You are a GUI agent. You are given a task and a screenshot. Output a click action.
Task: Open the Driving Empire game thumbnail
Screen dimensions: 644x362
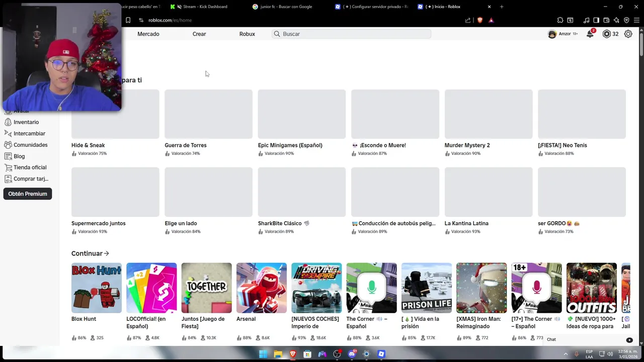pos(316,288)
